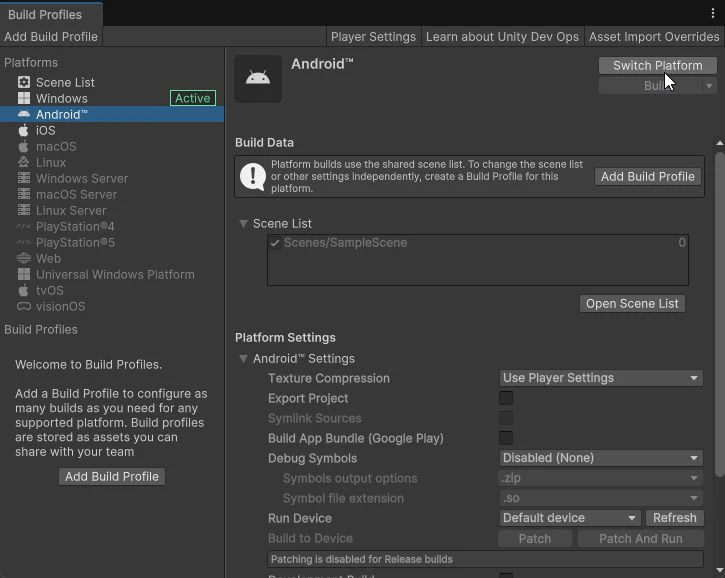Click the Universal Windows Platform icon
This screenshot has width=725, height=578.
(24, 274)
